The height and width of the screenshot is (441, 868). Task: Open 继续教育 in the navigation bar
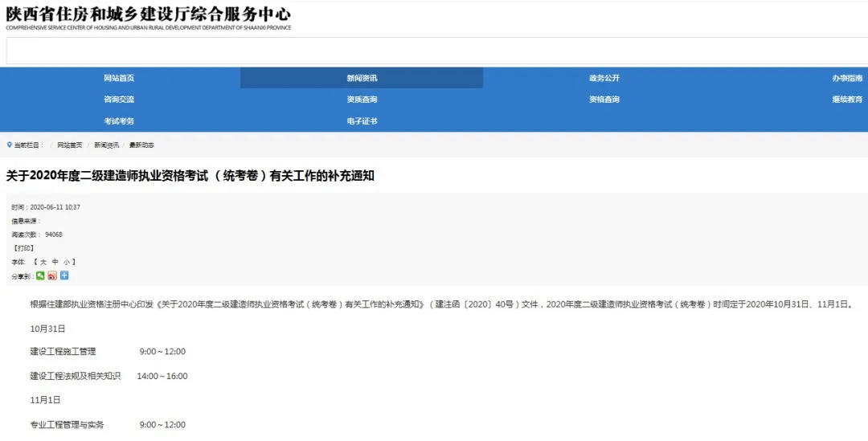coord(847,100)
